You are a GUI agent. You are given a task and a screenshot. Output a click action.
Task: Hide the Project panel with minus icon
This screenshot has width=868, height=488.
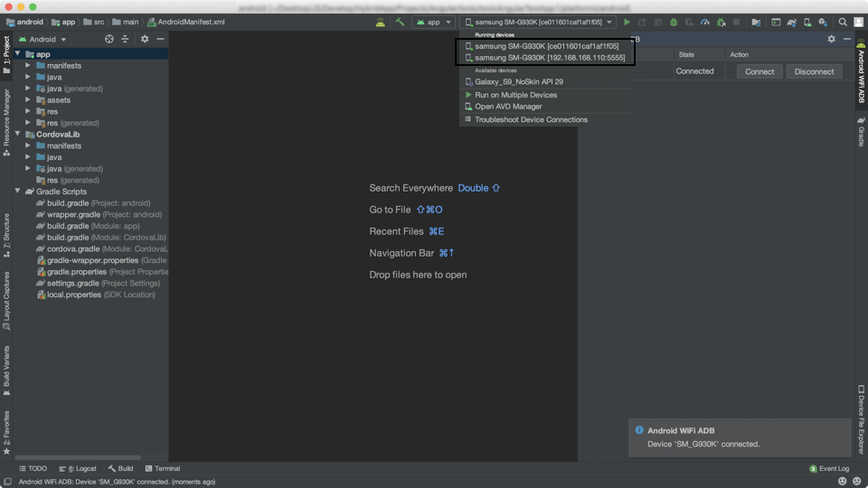coord(161,39)
